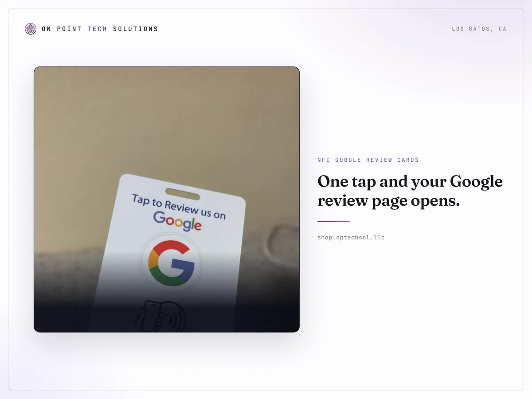Click the headline One tap and your Google review page opens
Viewport: 532px width, 399px height.
(x=410, y=191)
